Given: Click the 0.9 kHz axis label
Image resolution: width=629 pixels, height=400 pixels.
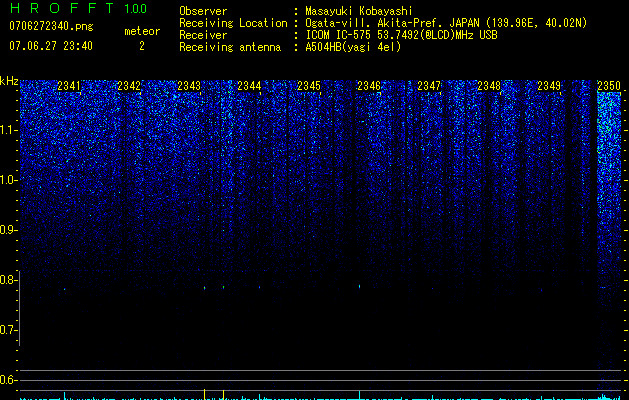Looking at the screenshot, I should point(9,230).
